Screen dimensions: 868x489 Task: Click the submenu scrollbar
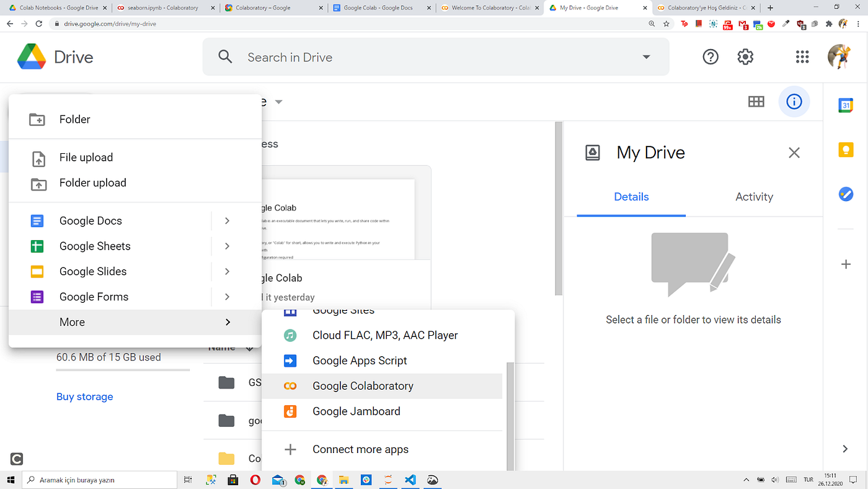(x=510, y=416)
